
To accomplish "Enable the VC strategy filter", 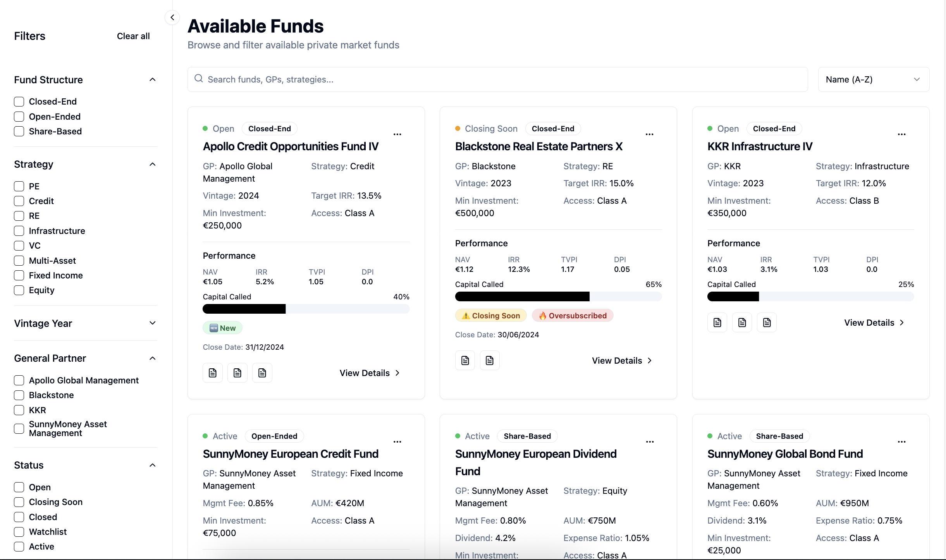I will coord(19,246).
